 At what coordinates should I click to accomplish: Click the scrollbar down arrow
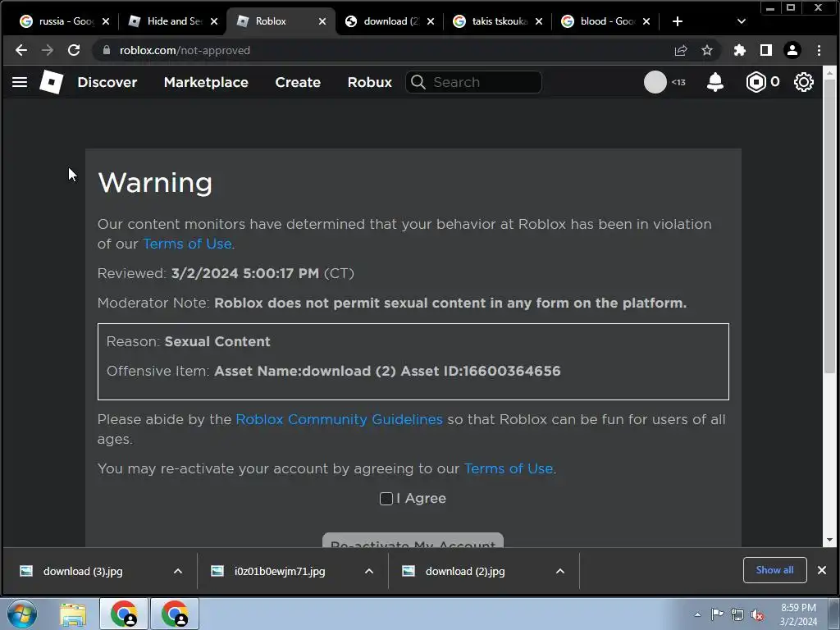pyautogui.click(x=830, y=540)
